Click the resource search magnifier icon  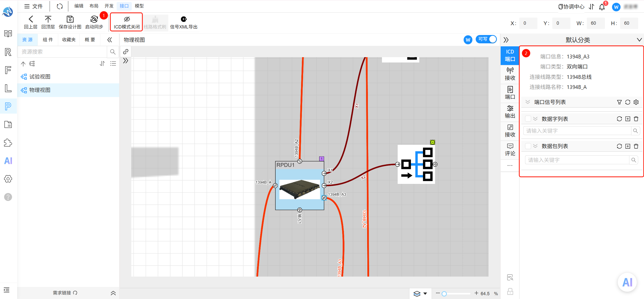pos(113,52)
